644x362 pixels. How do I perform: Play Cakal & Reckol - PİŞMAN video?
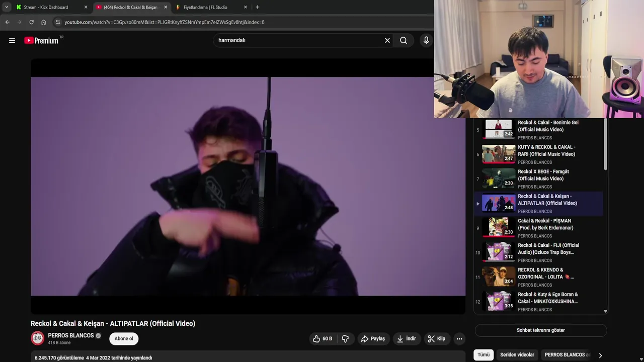pos(538,228)
